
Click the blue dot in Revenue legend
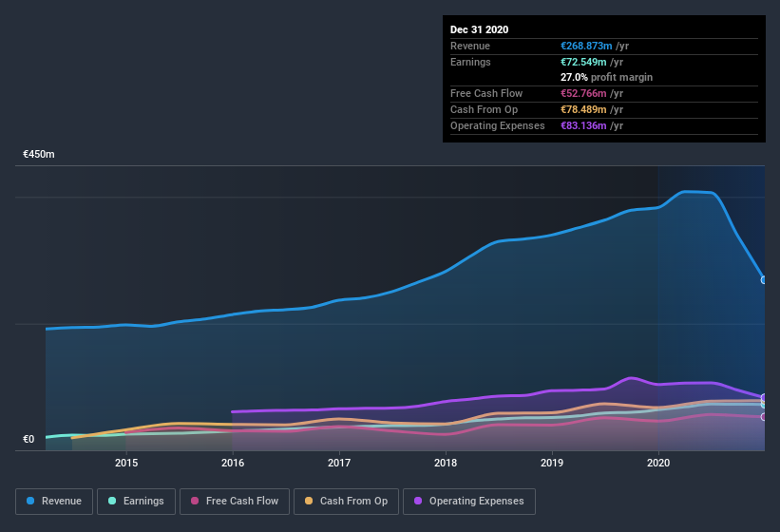31,501
